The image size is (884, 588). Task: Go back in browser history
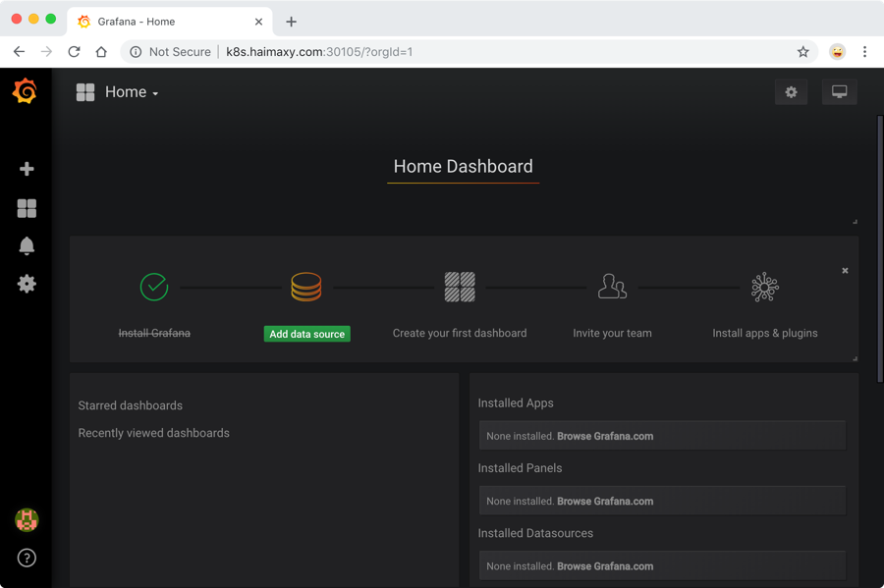[x=20, y=52]
